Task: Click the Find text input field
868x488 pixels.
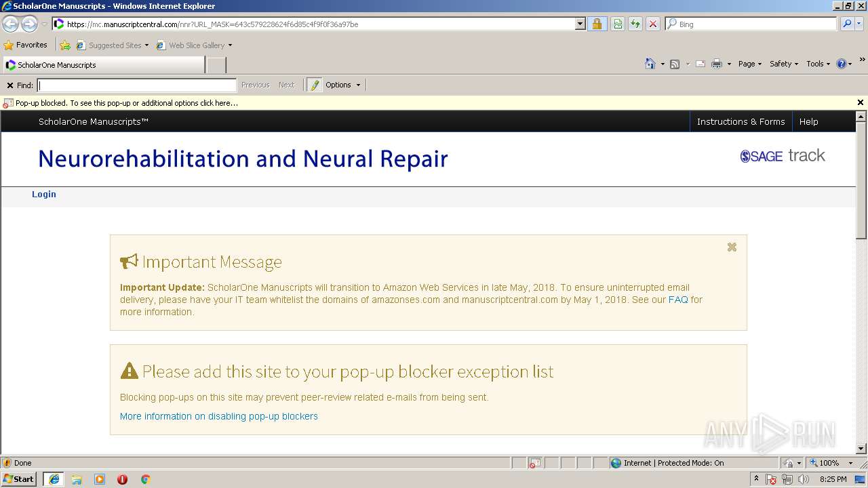Action: click(x=137, y=85)
